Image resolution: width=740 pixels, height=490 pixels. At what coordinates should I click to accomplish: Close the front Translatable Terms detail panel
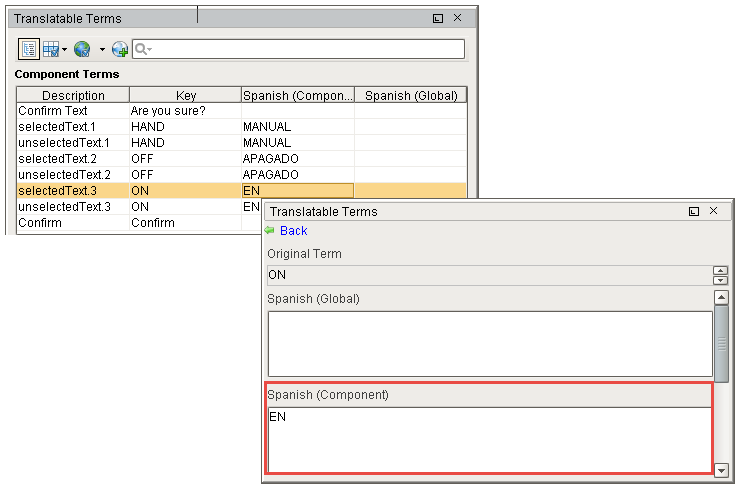714,211
